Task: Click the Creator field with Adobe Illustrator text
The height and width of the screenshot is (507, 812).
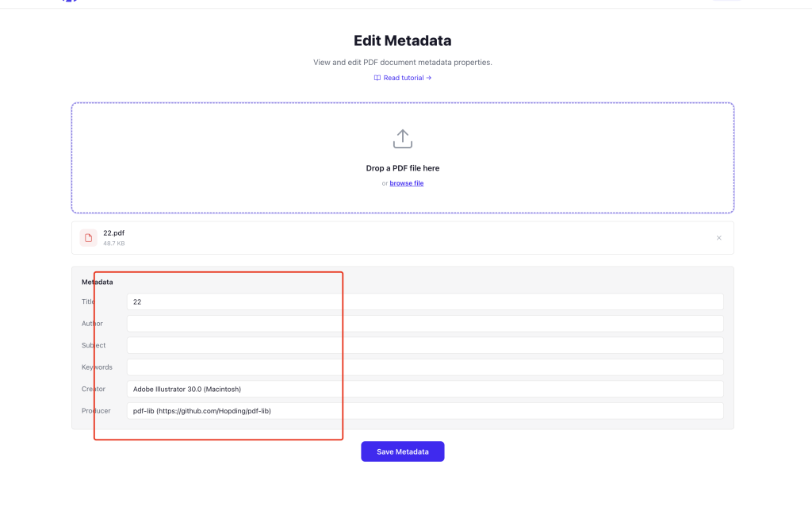Action: [x=425, y=389]
